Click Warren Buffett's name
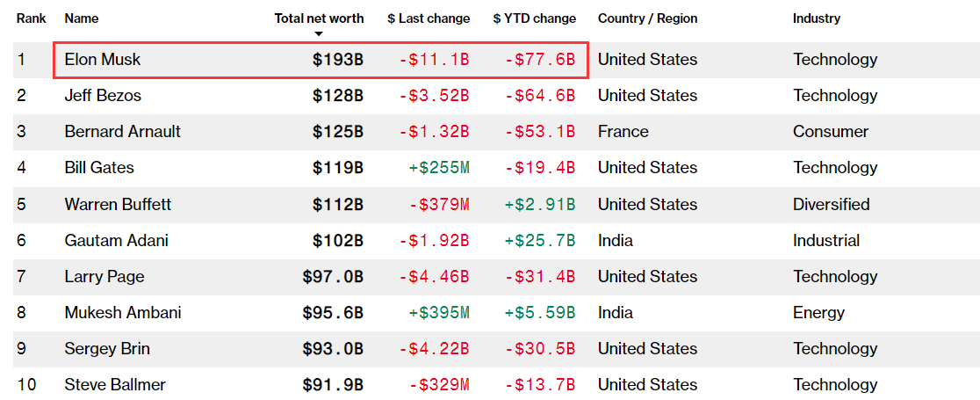The height and width of the screenshot is (400, 980). 118,205
